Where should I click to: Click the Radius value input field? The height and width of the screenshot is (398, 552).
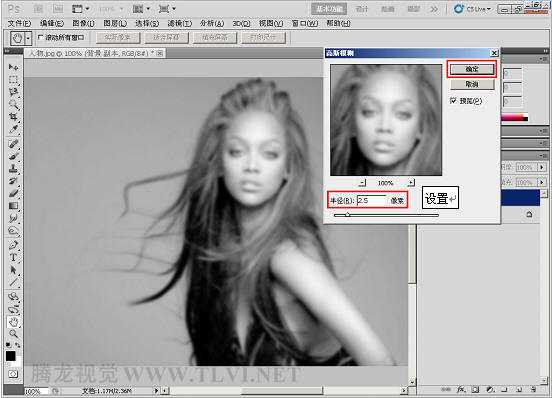(x=372, y=201)
